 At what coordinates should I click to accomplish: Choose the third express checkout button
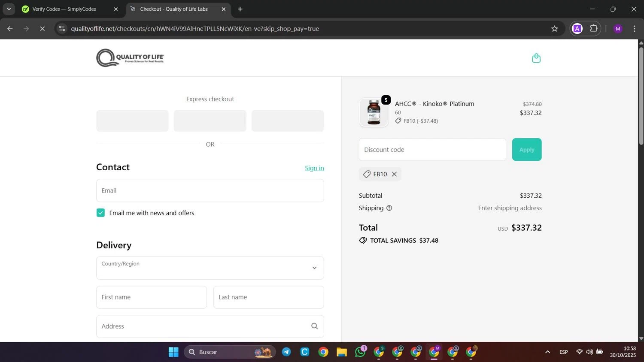coord(288,121)
